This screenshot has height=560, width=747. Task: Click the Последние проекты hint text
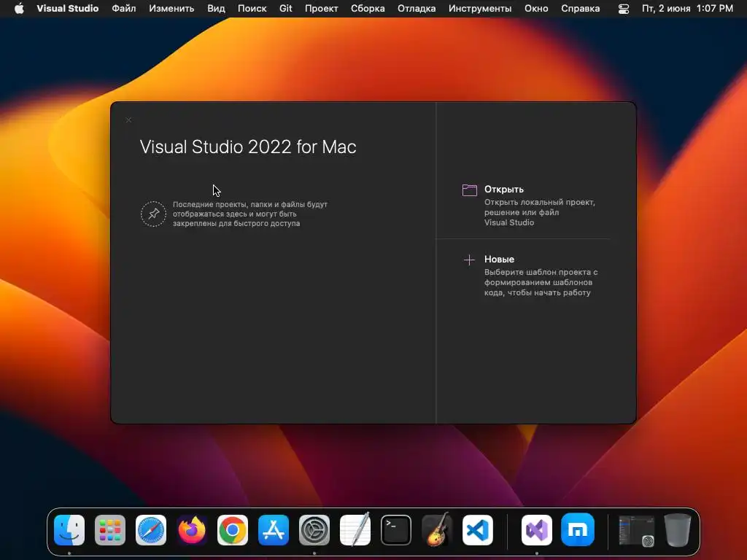(250, 214)
